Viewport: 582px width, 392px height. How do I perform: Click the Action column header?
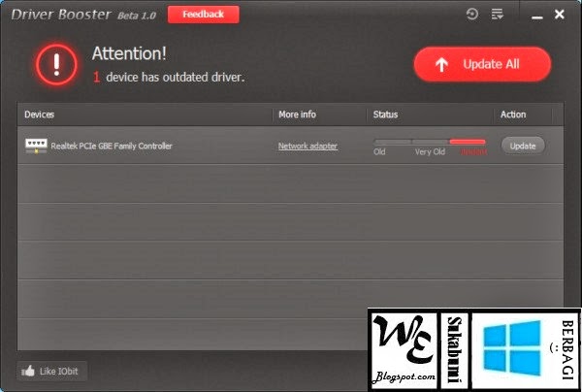(513, 114)
